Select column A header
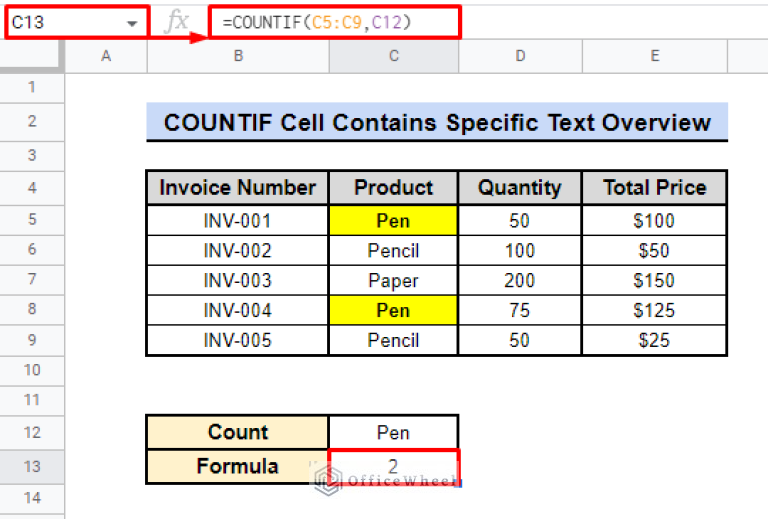The height and width of the screenshot is (519, 768). click(x=106, y=57)
